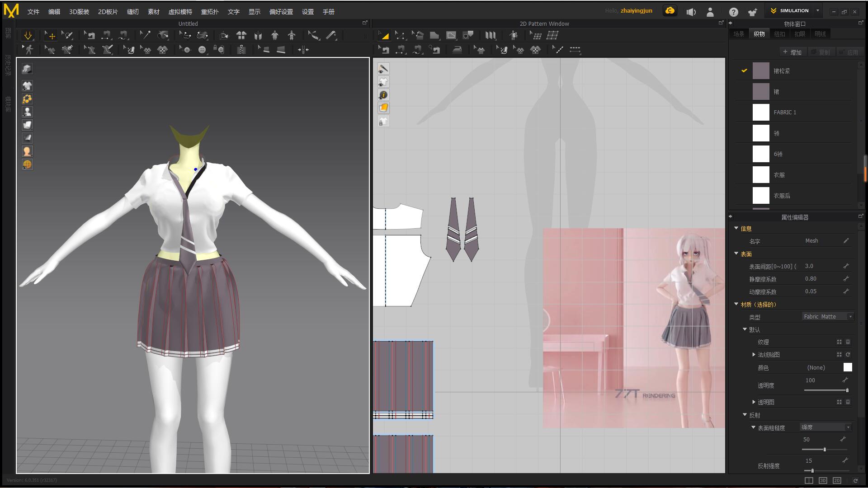This screenshot has height=488, width=868.
Task: Choose the zipper tool icon
Action: (x=241, y=50)
